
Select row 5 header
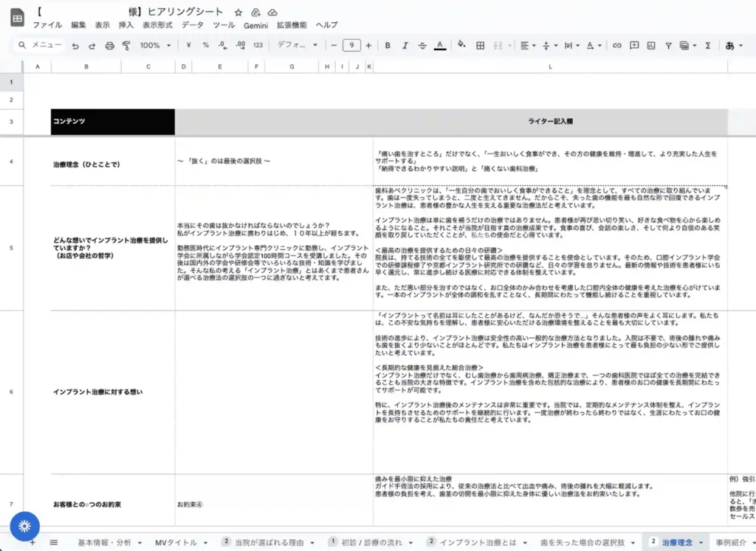(11, 248)
